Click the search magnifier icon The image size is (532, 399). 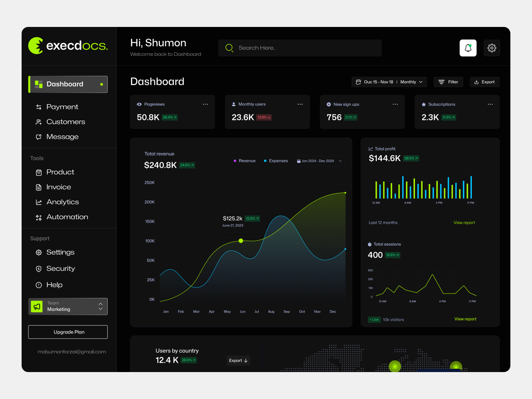[229, 48]
